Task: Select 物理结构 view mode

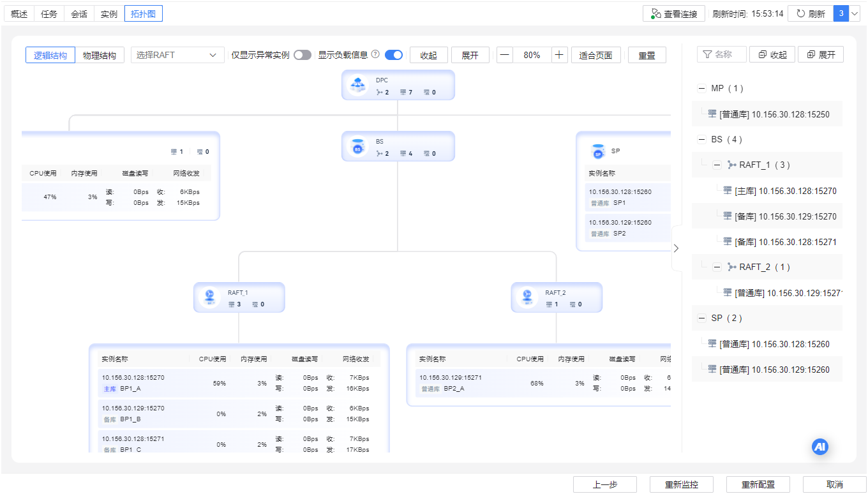Action: click(x=100, y=55)
